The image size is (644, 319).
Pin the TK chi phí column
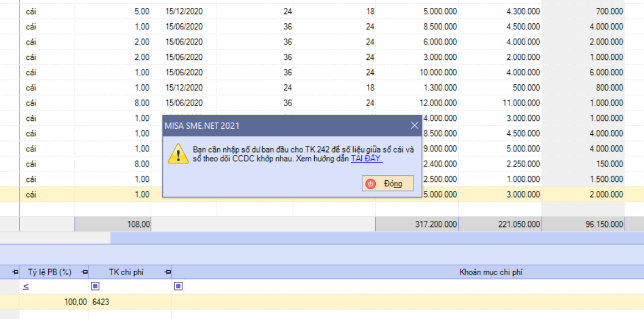click(167, 272)
